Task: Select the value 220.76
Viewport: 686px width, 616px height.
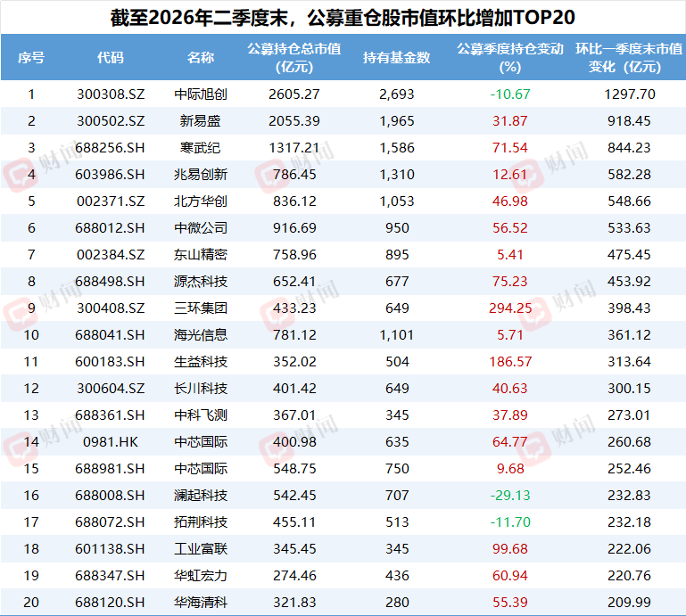Action: click(x=629, y=575)
